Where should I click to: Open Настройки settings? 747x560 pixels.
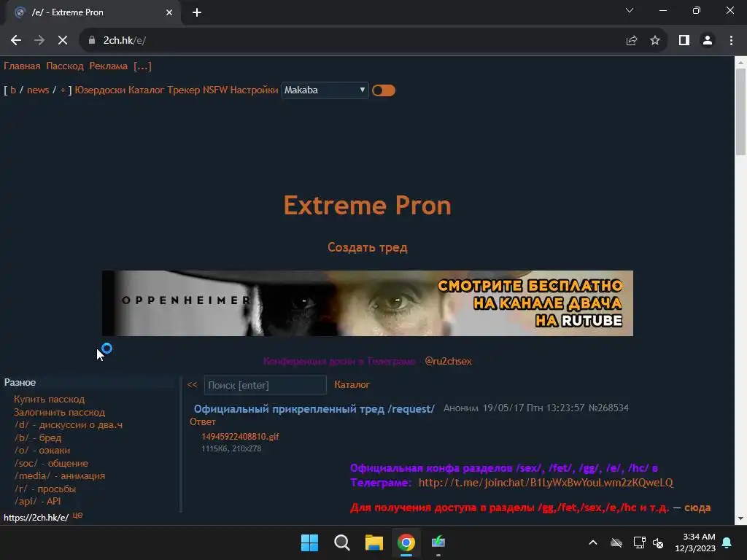point(254,90)
